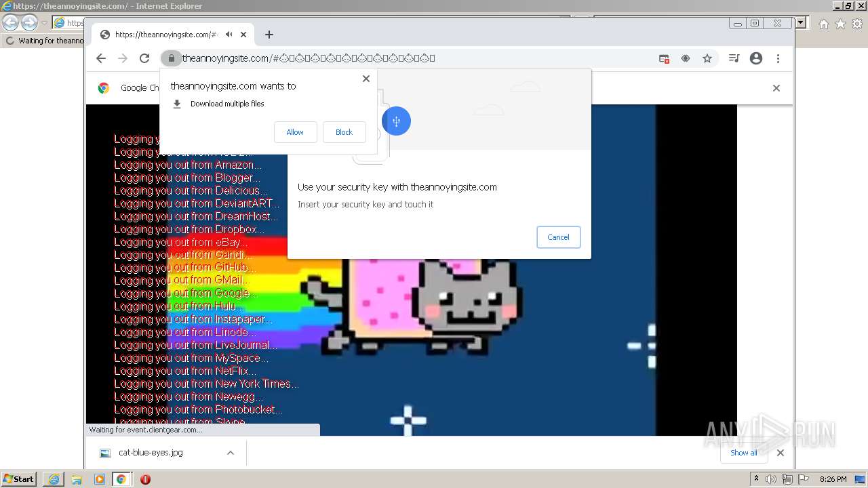Select the IE 'Waiting for theanno' tab
This screenshot has height=488, width=868.
tap(45, 41)
